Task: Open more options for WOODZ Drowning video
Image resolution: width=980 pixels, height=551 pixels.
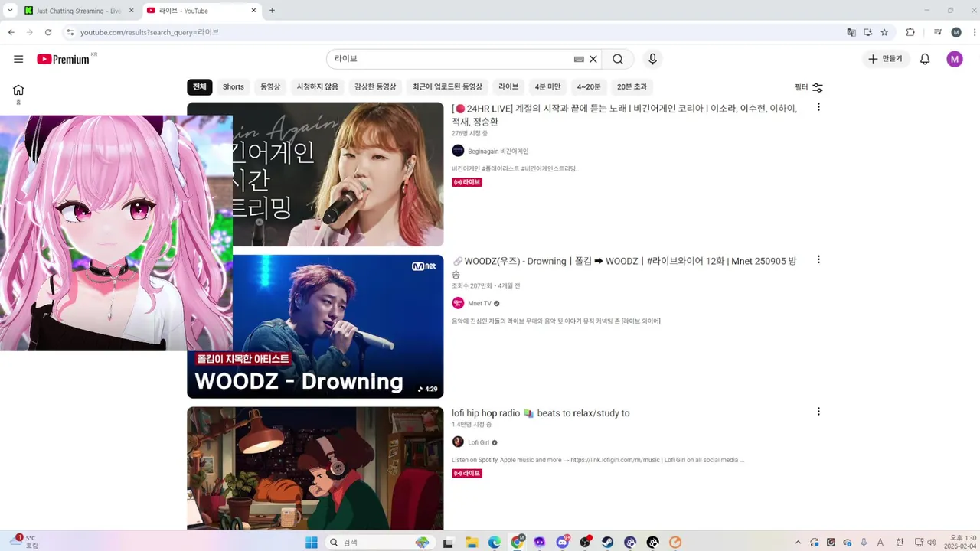Action: tap(818, 259)
